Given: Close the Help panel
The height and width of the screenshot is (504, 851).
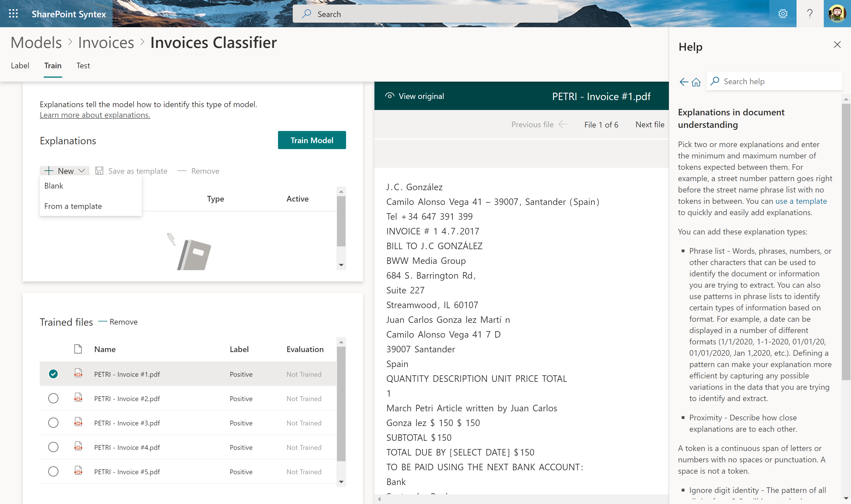Looking at the screenshot, I should (837, 45).
